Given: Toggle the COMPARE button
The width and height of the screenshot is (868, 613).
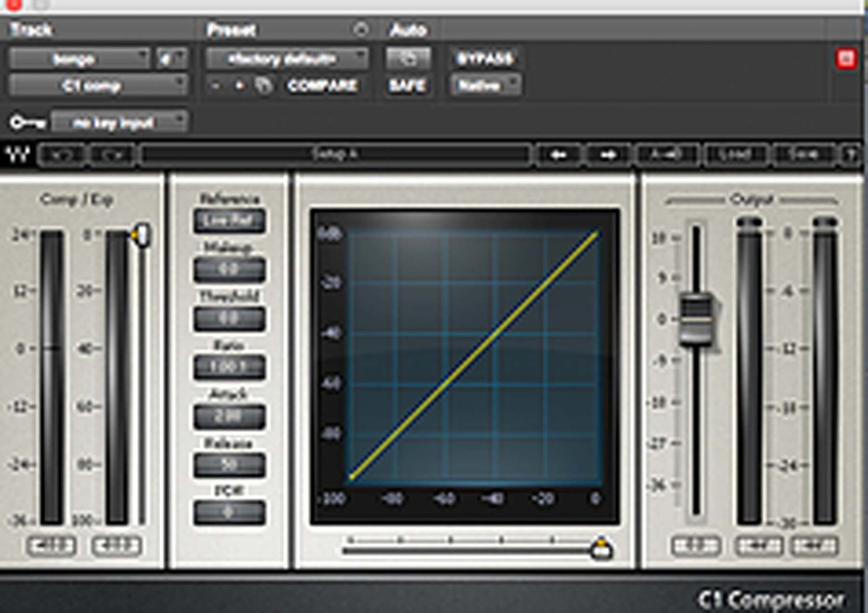Looking at the screenshot, I should [322, 86].
